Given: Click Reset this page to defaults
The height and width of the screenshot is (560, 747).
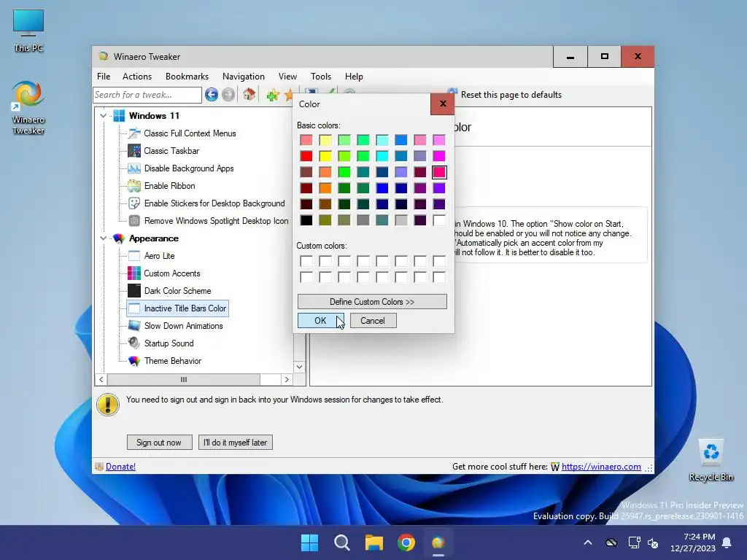Looking at the screenshot, I should point(505,95).
